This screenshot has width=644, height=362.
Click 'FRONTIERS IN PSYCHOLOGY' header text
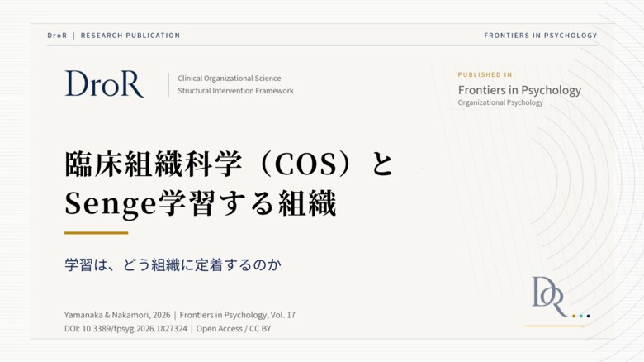(541, 36)
